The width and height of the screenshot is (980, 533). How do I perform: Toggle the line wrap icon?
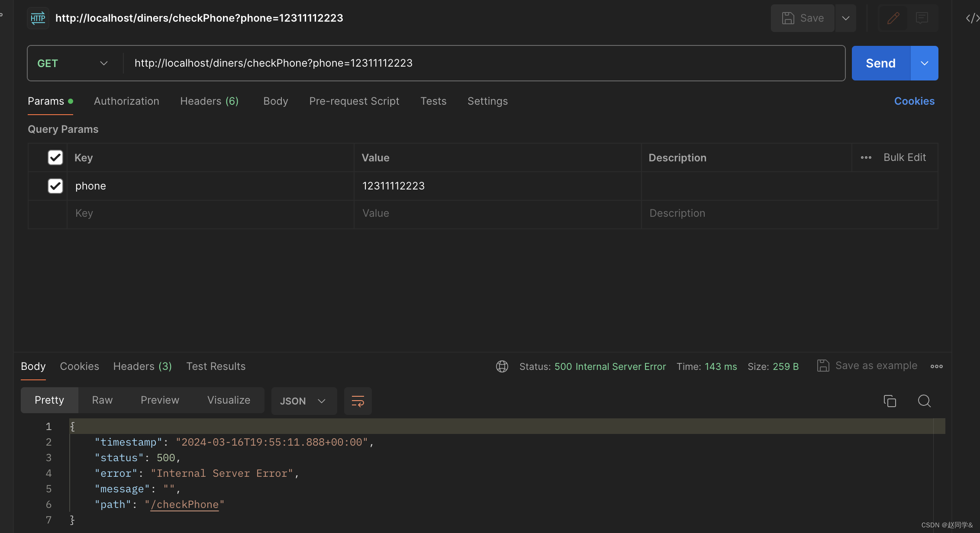358,401
